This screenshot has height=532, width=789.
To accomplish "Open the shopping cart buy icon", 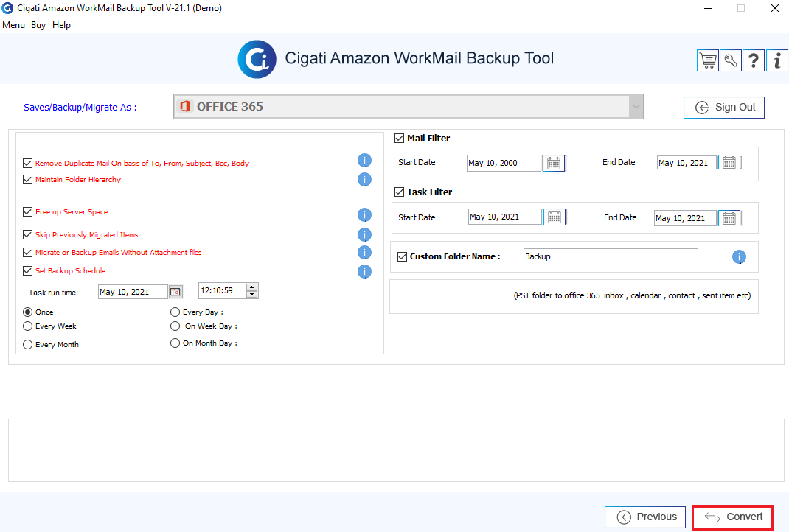I will tap(707, 61).
